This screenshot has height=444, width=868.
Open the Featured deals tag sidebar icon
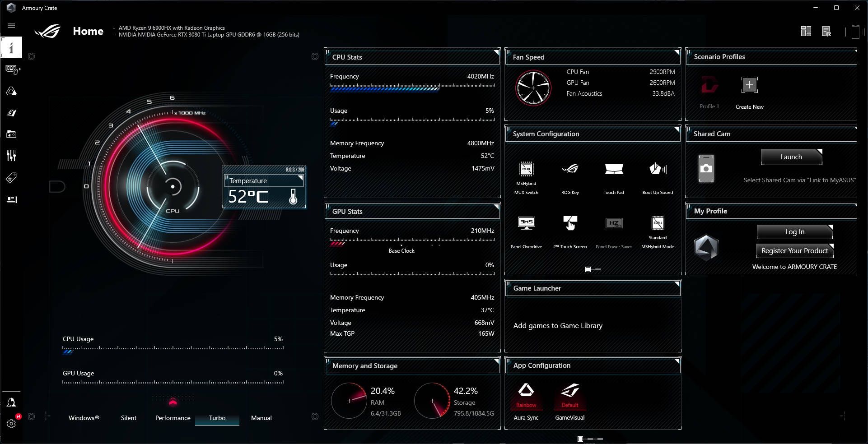11,177
